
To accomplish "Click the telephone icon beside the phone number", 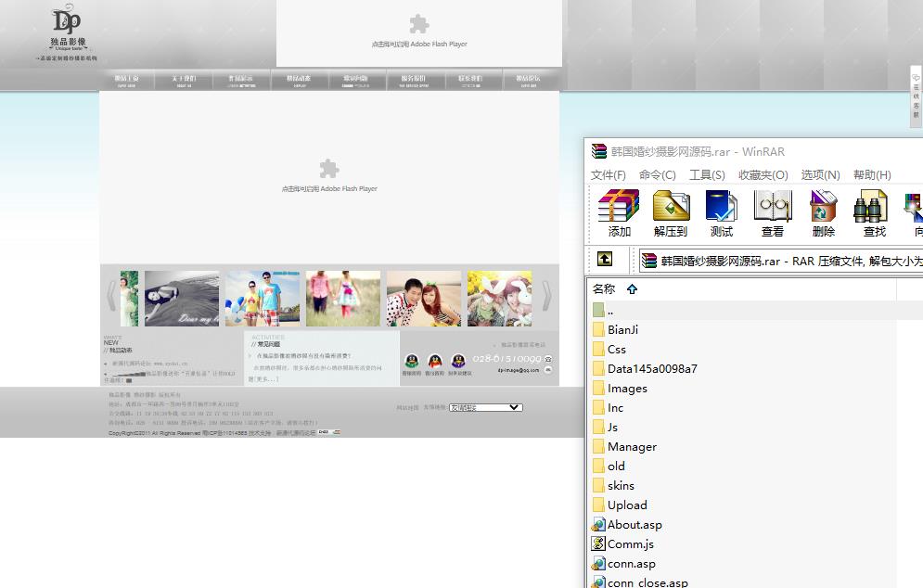I will pos(548,358).
